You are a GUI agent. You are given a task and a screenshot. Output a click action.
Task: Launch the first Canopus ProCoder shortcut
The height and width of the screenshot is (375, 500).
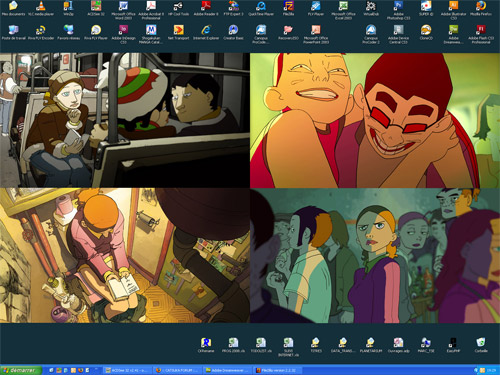[261, 34]
